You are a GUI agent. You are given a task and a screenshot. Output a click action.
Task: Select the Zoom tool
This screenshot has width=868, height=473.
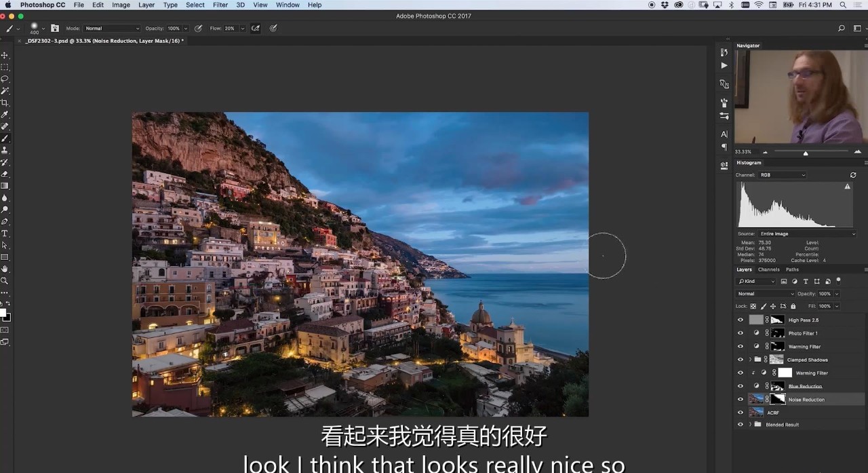tap(5, 281)
